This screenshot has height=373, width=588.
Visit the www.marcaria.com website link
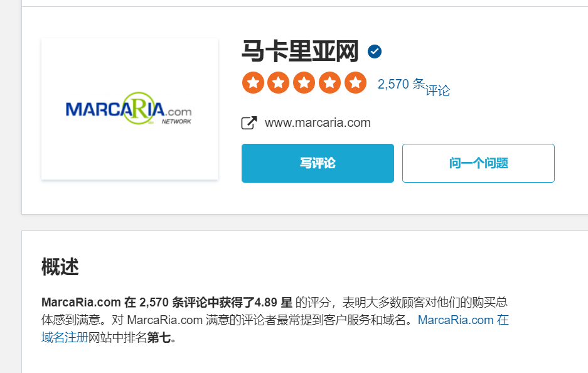click(318, 122)
